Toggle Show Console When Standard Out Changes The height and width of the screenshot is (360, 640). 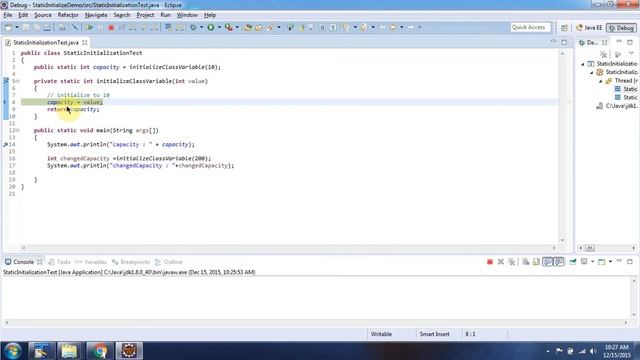[548, 262]
